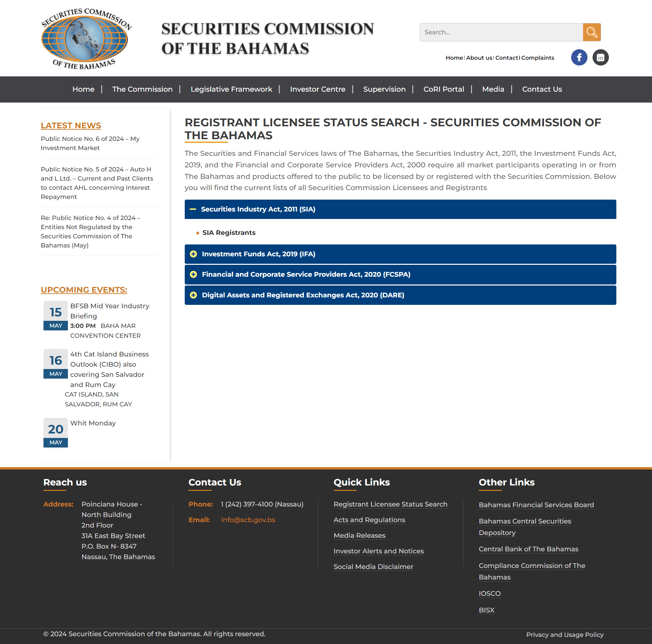The image size is (652, 644).
Task: Open Re: Public Notice No. 4 news
Action: pyautogui.click(x=90, y=232)
